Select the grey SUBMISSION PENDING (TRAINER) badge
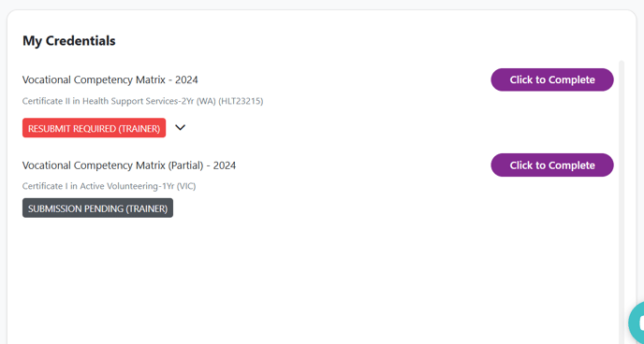The height and width of the screenshot is (344, 644). [x=97, y=208]
